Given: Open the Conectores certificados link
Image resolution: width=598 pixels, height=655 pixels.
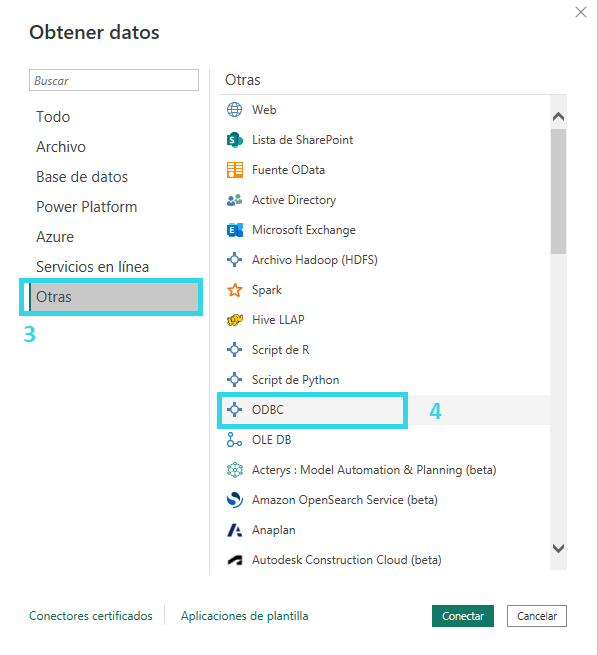Looking at the screenshot, I should coord(91,616).
